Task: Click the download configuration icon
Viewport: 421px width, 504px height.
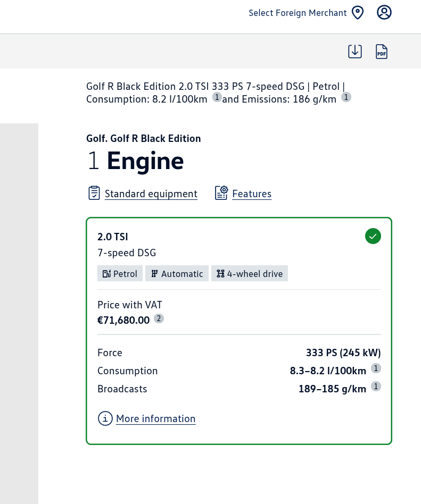Action: click(354, 52)
